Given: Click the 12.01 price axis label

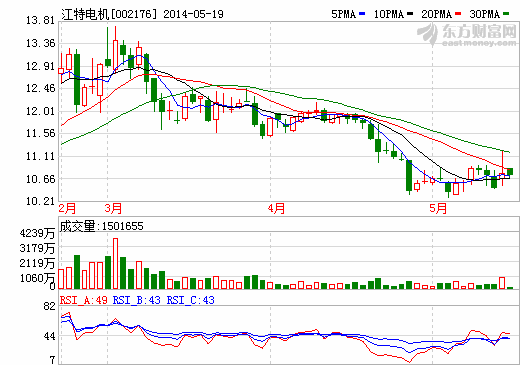Looking at the screenshot, I should point(40,111).
